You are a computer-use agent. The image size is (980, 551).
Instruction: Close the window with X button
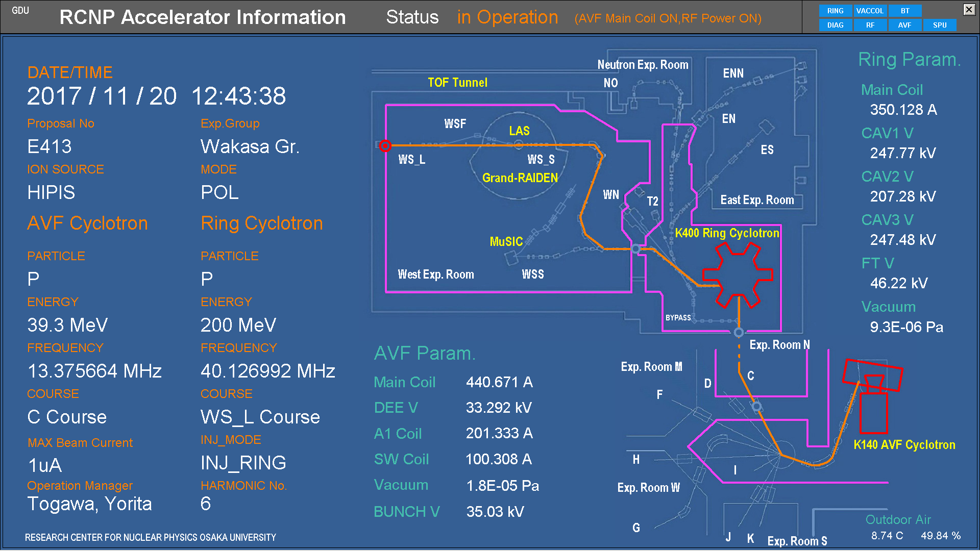click(968, 9)
